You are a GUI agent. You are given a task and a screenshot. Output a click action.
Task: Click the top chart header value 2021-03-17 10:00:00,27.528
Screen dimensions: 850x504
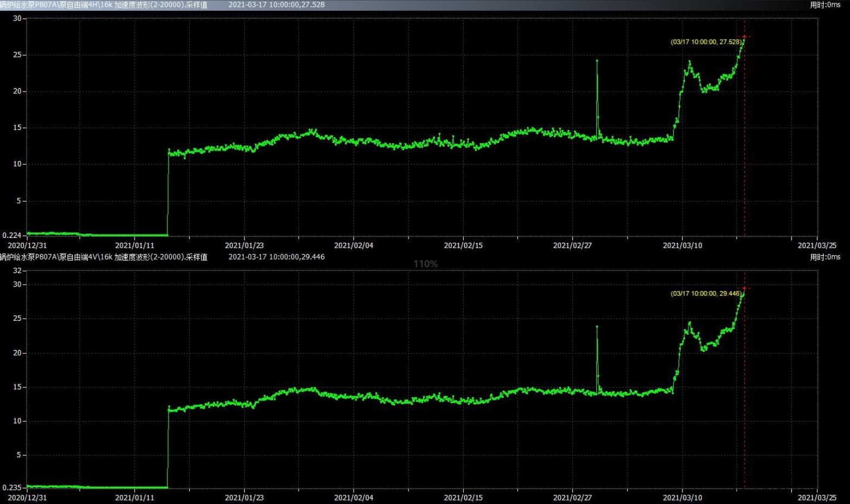click(x=276, y=5)
